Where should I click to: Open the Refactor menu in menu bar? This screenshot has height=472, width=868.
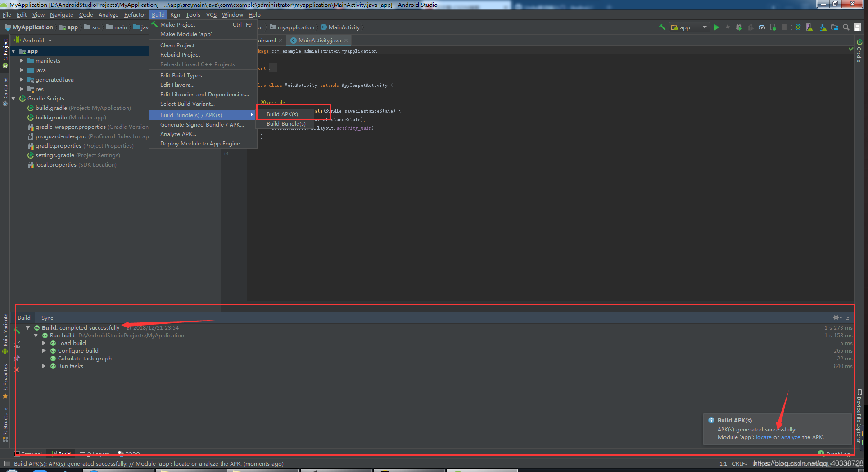pos(135,15)
